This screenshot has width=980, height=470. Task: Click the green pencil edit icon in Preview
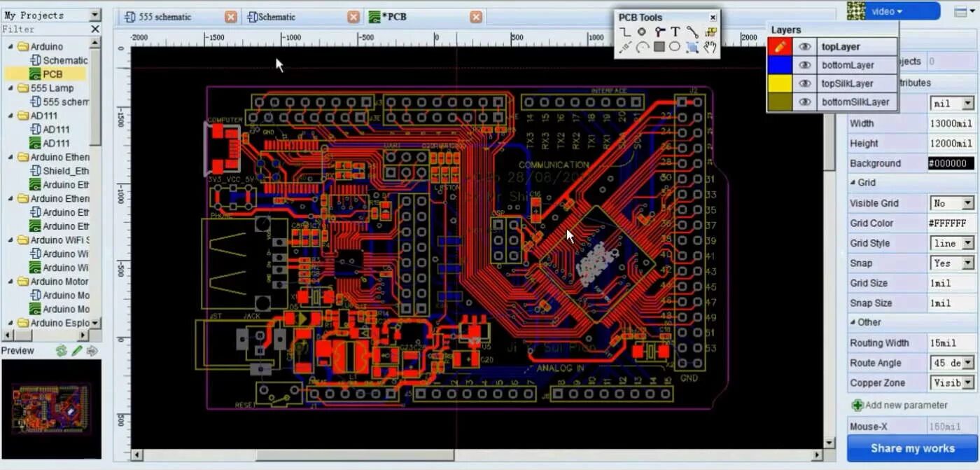(x=77, y=351)
